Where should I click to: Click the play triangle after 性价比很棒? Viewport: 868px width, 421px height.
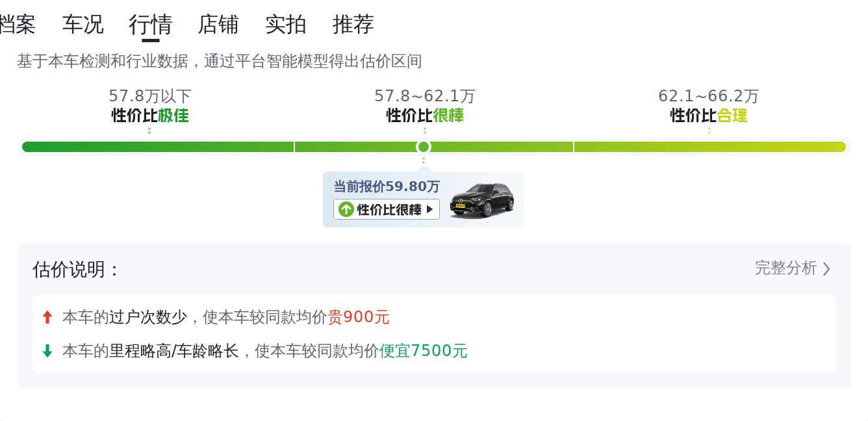pyautogui.click(x=429, y=209)
